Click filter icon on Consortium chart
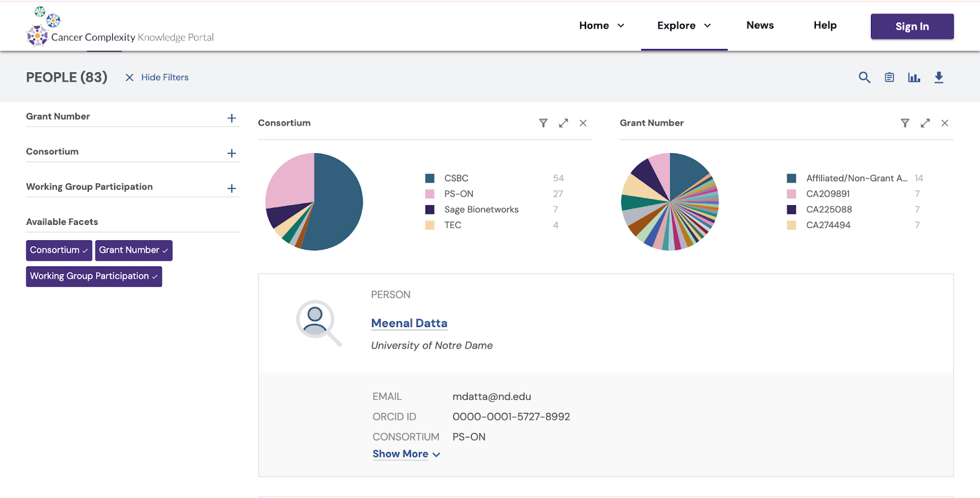Viewport: 980px width, 498px height. [543, 123]
